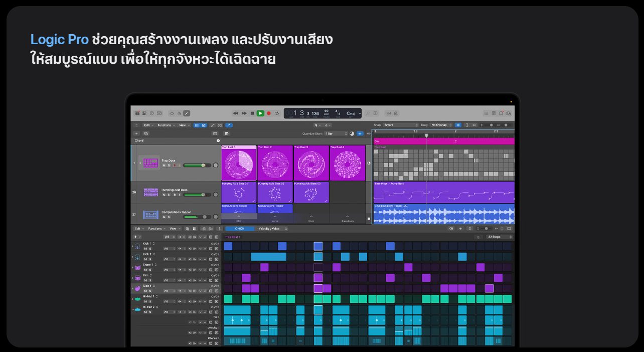Open the Library icon in control bar
The image size is (644, 352).
137,113
